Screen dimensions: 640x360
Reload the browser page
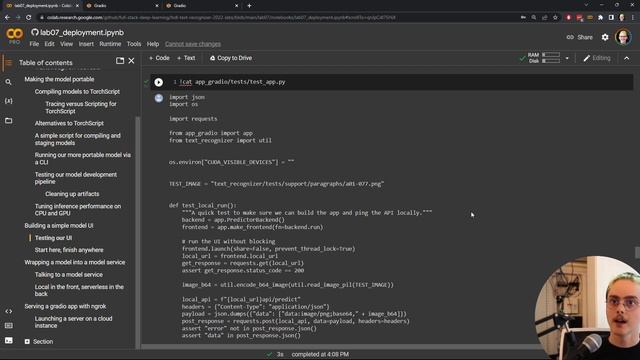pos(29,18)
